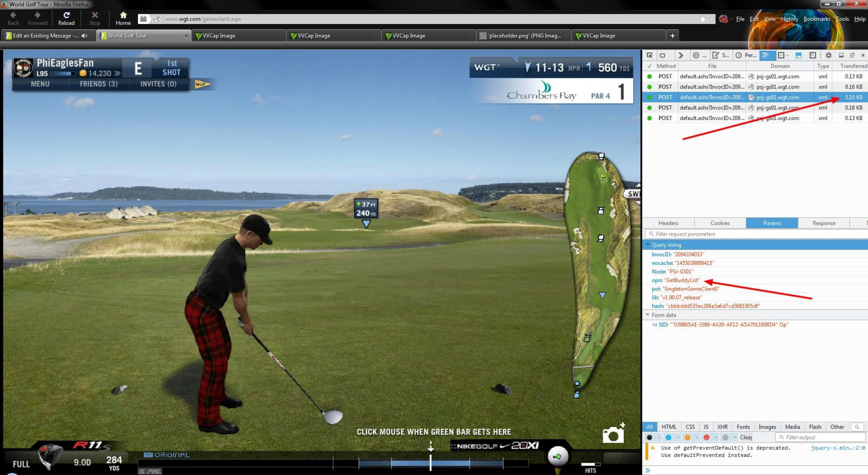
Task: Pick an element from the page
Action: tap(649, 55)
